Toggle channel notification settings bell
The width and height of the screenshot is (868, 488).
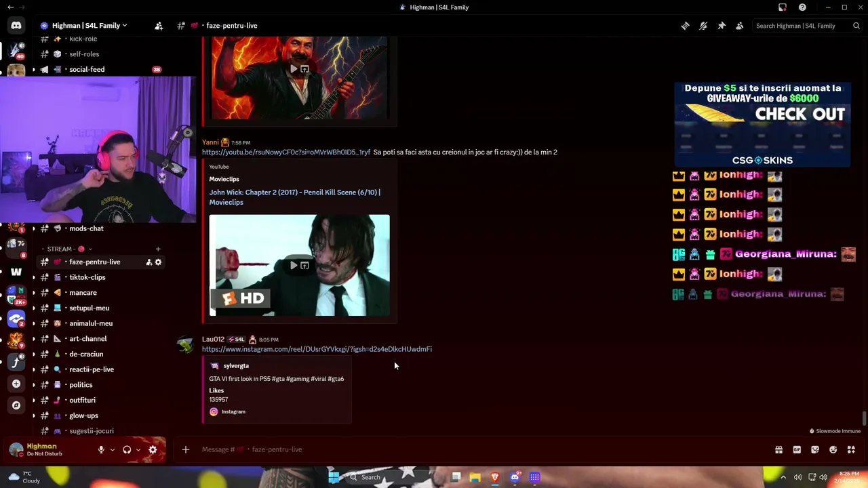click(x=703, y=26)
